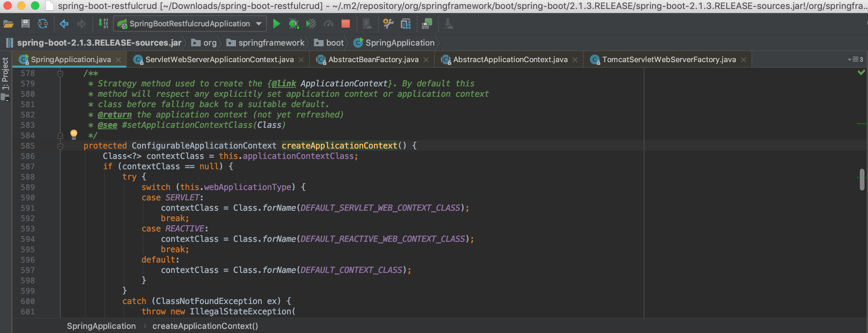Click the SDK manager save chip icon
The image size is (868, 333).
pos(427,24)
